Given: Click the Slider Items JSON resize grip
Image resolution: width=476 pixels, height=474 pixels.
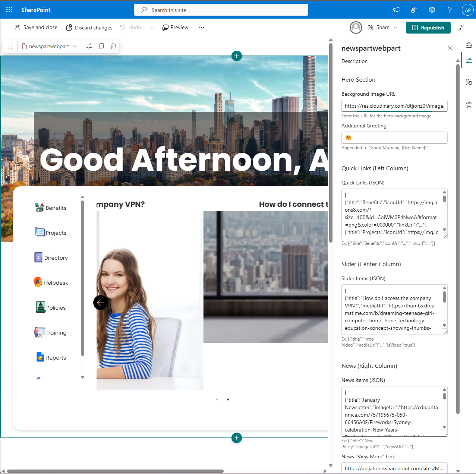Looking at the screenshot, I should 445,332.
